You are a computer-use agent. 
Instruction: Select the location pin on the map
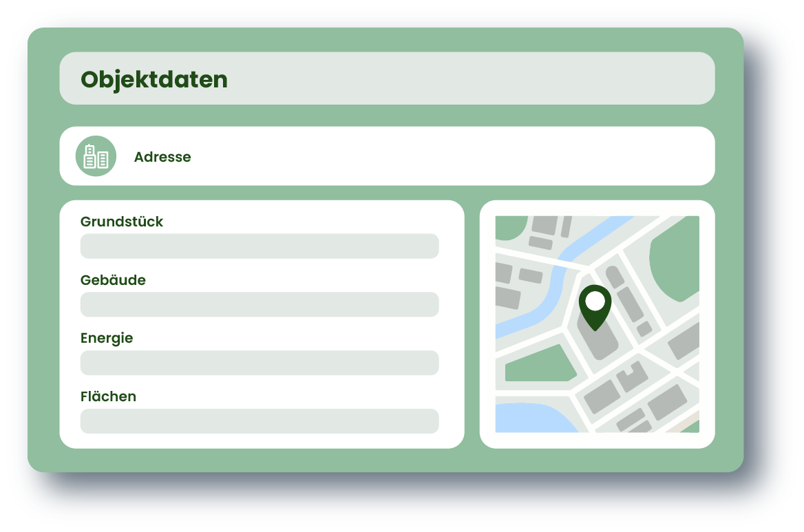(595, 308)
